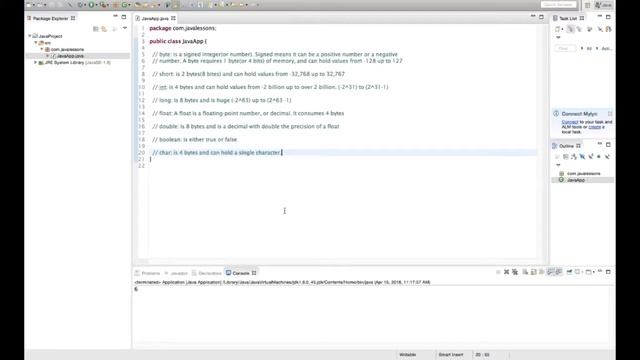Open the Package Explorer view menu arrow
This screenshot has width=640, height=360.
pyautogui.click(x=125, y=28)
